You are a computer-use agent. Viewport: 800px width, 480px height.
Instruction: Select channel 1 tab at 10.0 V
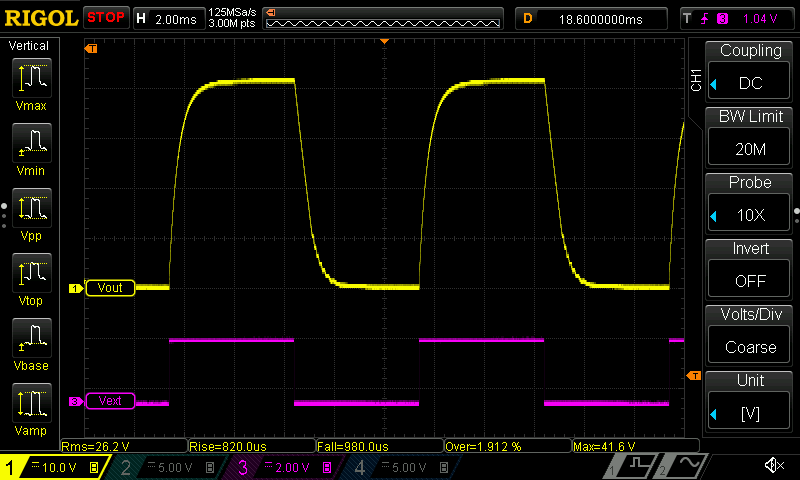pos(54,467)
